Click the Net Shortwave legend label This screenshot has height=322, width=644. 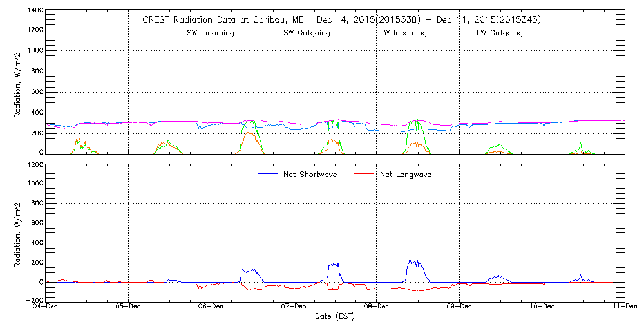pyautogui.click(x=309, y=175)
